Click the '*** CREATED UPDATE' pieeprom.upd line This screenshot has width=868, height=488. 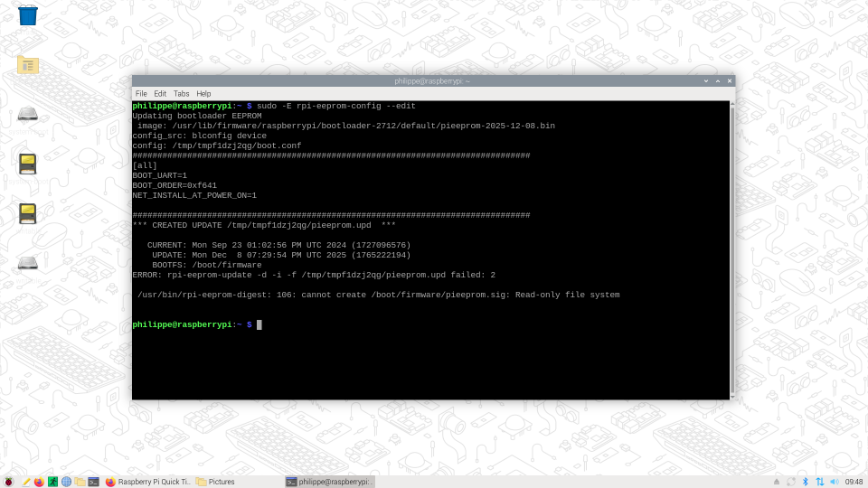(264, 225)
